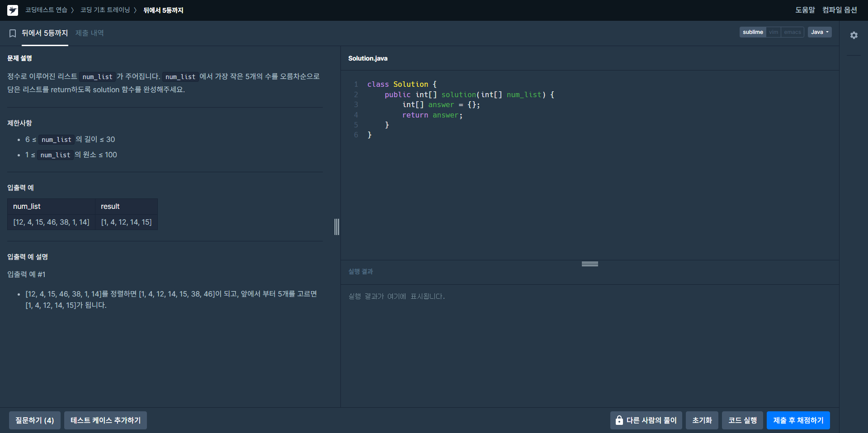The image size is (868, 433).
Task: Click the Programmers logo icon
Action: click(x=13, y=10)
